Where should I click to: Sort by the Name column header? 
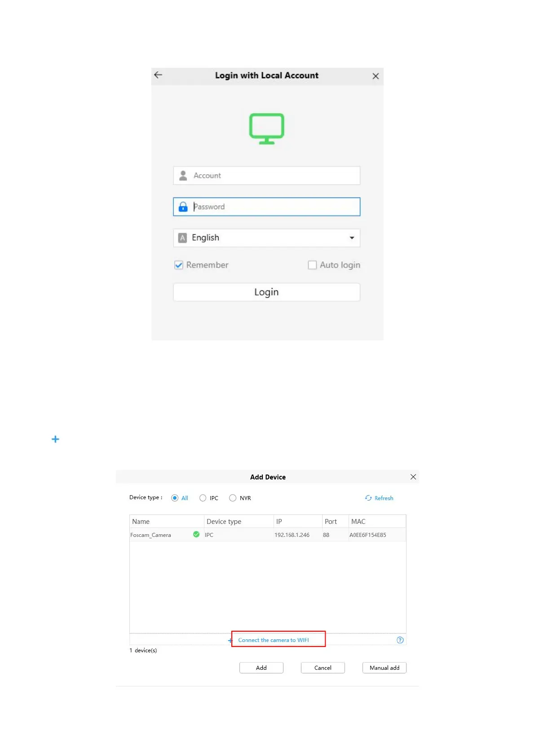coord(167,522)
